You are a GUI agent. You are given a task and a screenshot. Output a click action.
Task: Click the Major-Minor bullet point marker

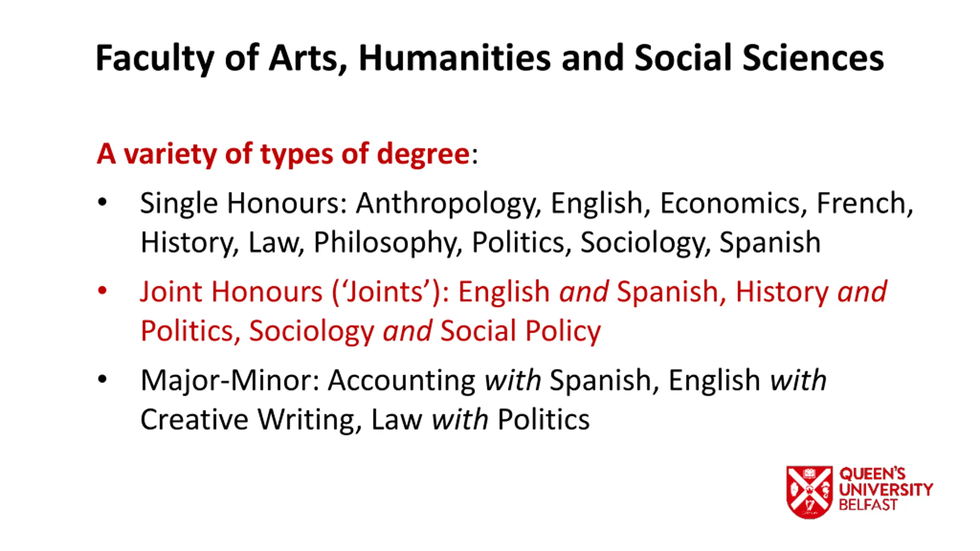point(102,380)
